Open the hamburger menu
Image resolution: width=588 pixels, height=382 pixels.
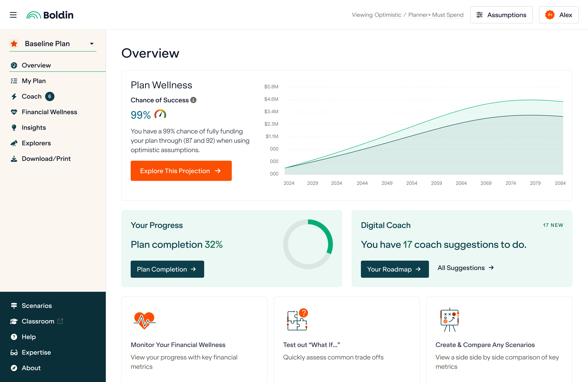(13, 15)
